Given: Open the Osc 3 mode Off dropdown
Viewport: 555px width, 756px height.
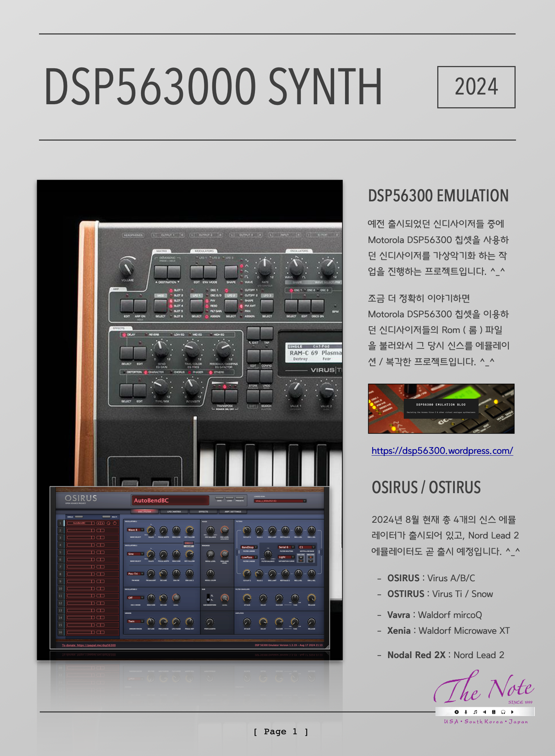Looking at the screenshot, I should click(135, 598).
